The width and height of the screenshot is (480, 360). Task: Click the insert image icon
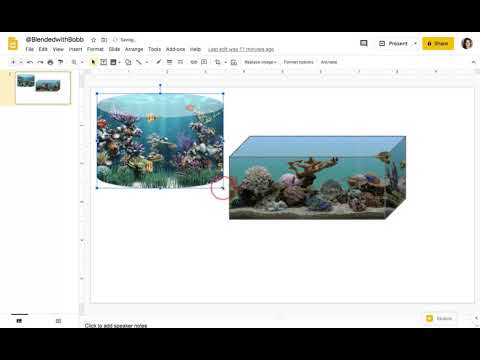[113, 62]
